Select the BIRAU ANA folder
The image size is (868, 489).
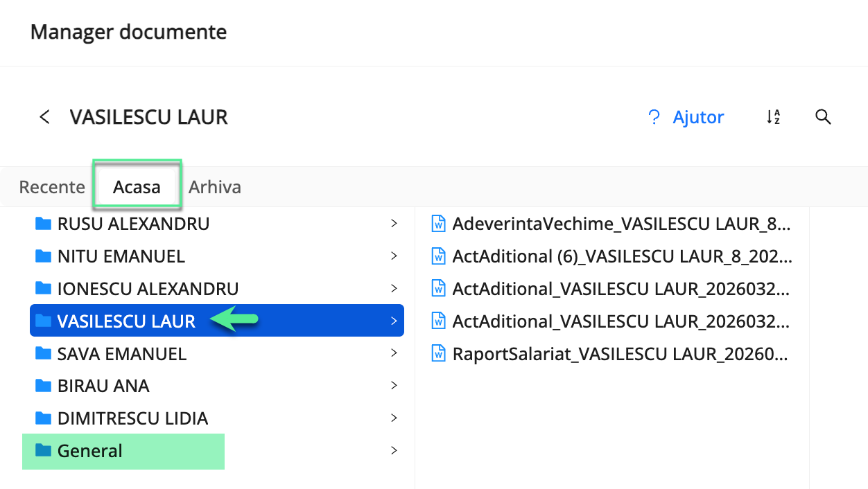217,386
